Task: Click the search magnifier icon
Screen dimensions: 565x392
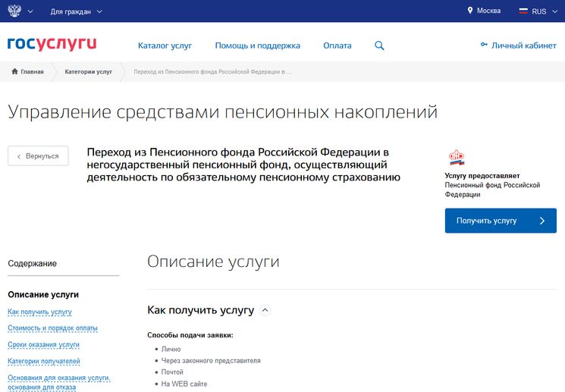Action: coord(379,45)
